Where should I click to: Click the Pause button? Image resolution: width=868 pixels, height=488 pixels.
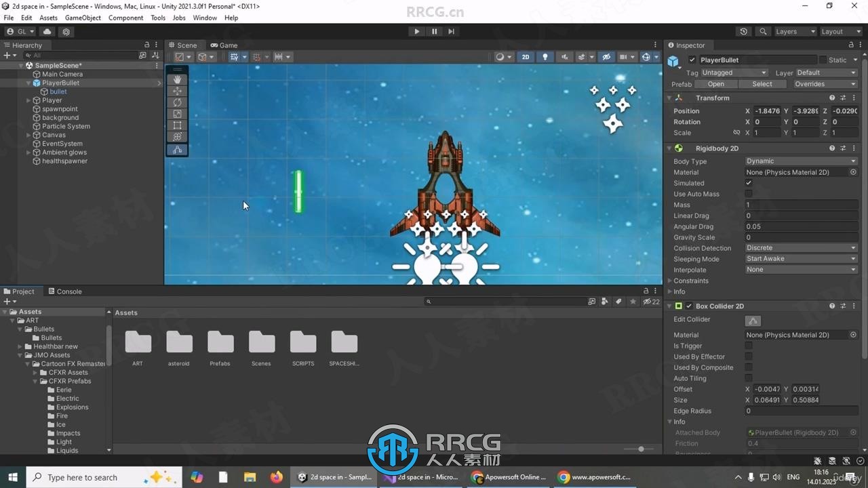click(434, 31)
